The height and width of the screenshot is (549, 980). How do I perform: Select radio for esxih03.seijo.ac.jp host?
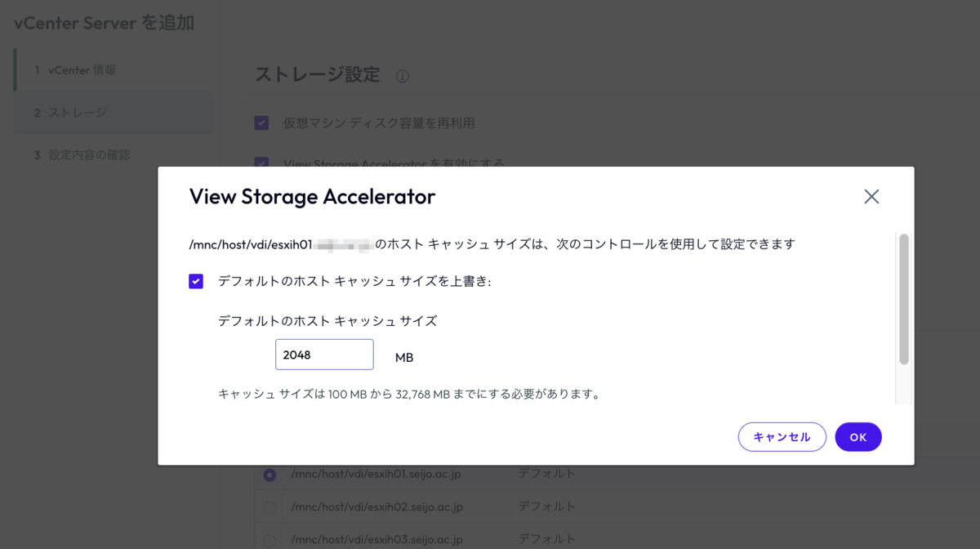click(x=269, y=540)
